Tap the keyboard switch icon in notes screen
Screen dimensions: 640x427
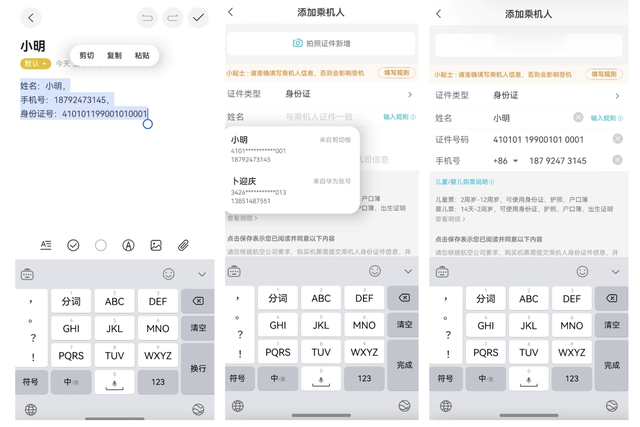click(x=27, y=274)
